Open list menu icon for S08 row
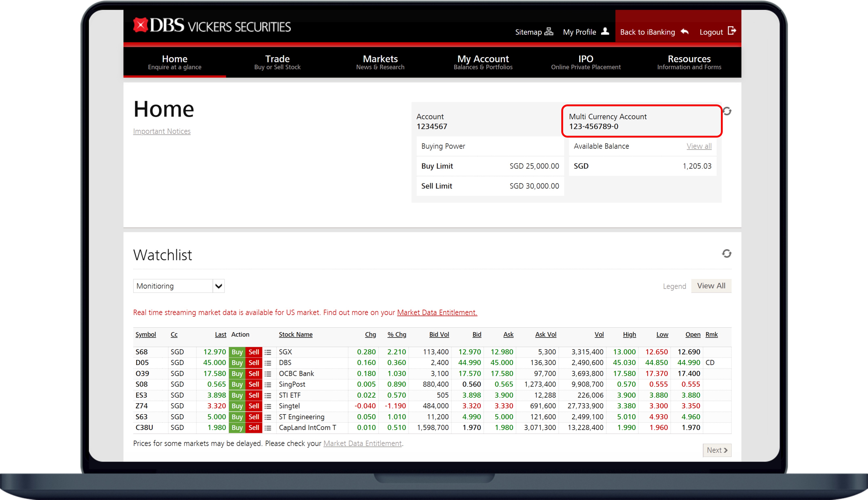The width and height of the screenshot is (868, 500). coord(268,385)
